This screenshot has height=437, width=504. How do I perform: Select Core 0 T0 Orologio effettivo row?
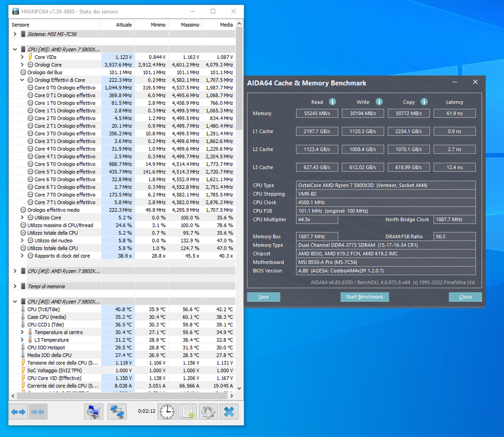(122, 87)
